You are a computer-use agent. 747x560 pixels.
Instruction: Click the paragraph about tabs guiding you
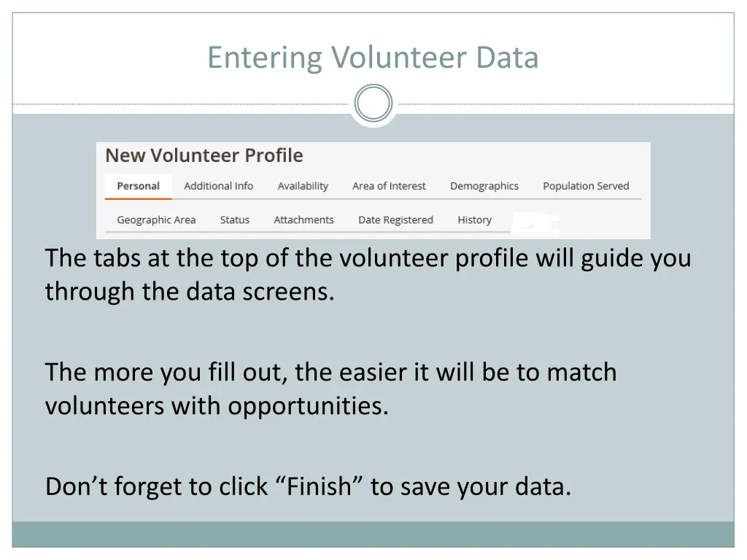[368, 274]
